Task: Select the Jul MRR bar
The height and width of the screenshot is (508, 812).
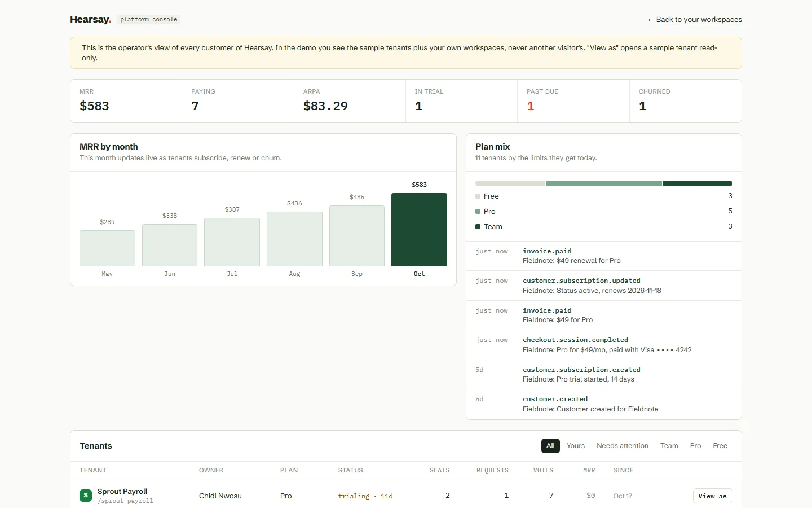Action: coord(232,242)
